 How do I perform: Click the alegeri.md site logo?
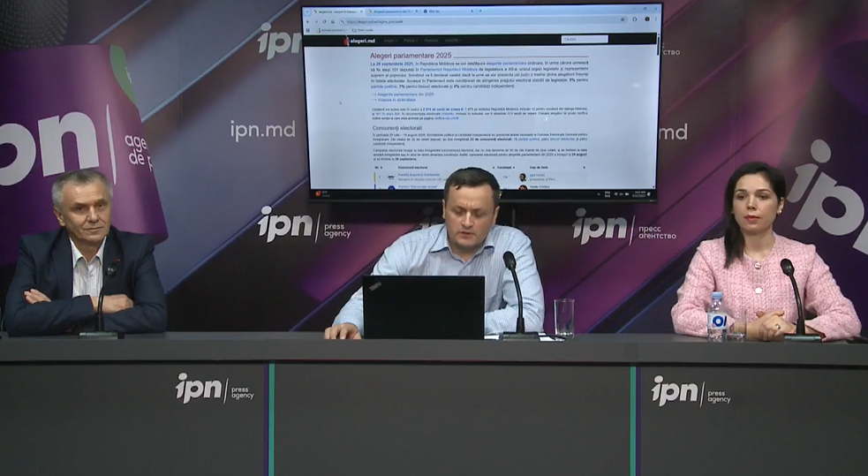359,41
